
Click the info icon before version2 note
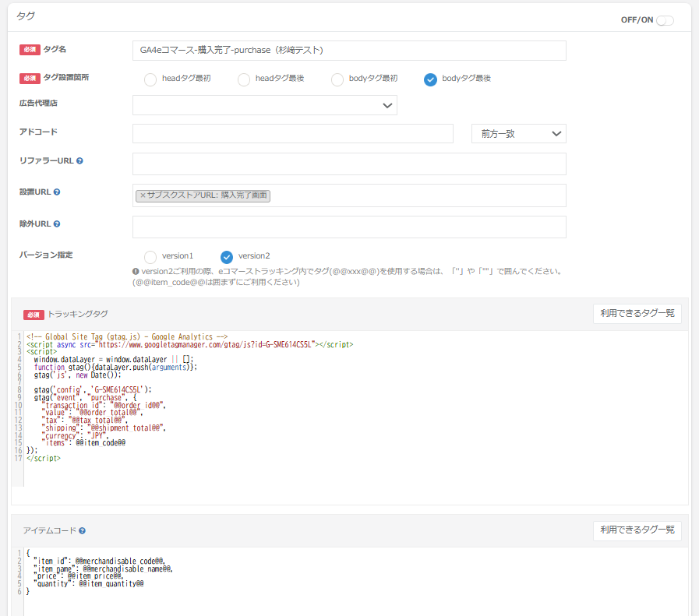(136, 271)
